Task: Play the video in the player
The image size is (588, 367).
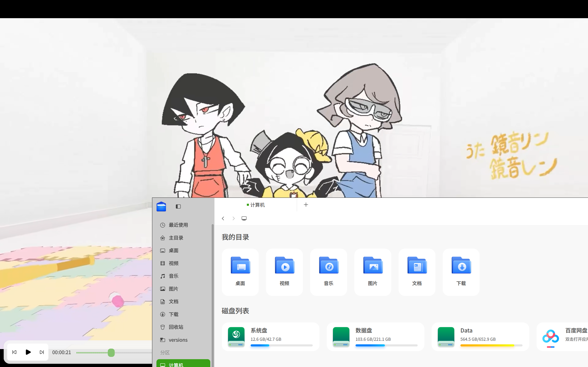Action: (x=28, y=352)
